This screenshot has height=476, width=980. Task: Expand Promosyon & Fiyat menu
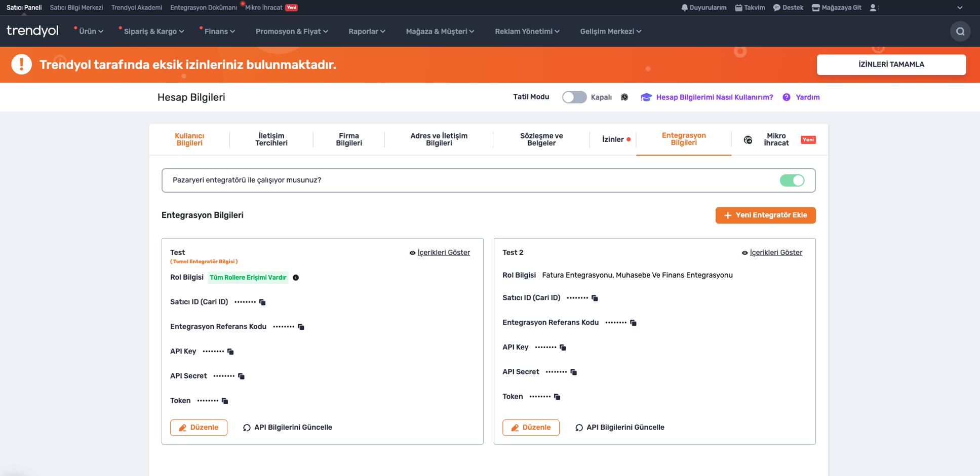(x=292, y=31)
